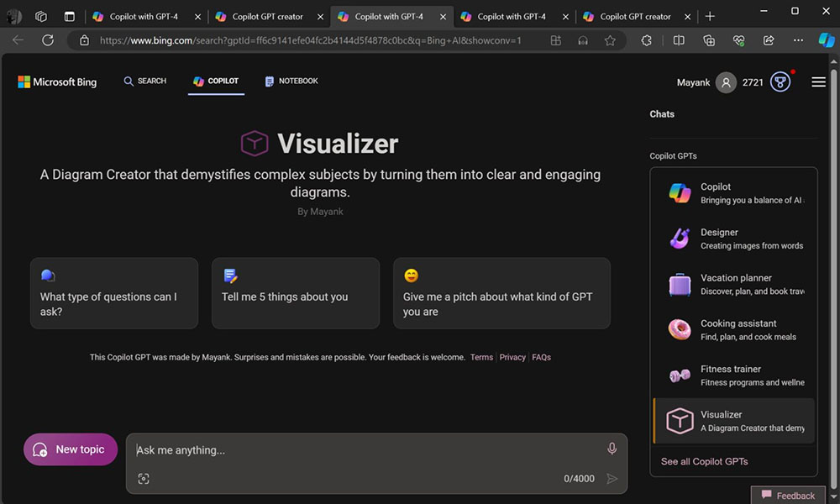The image size is (840, 504).
Task: Open the Rewards trophy icon
Action: [780, 82]
